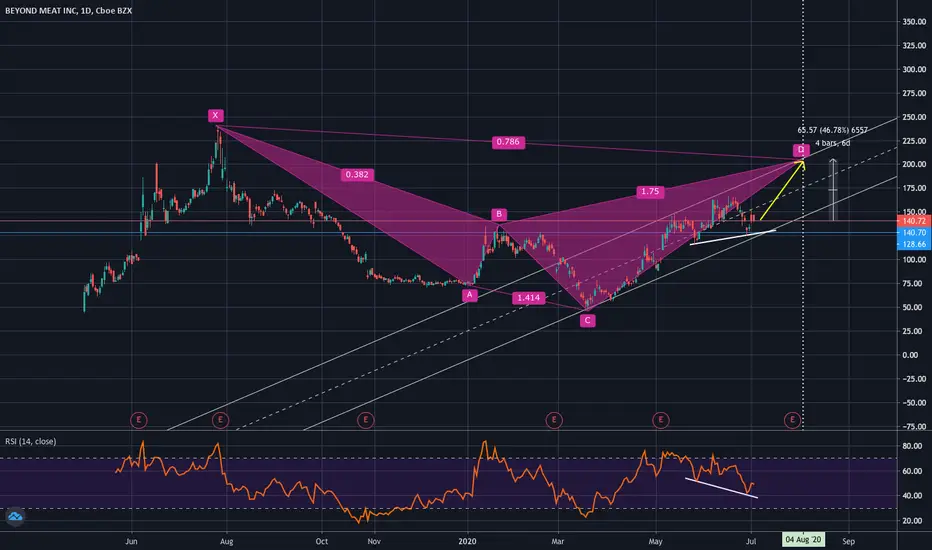Select the white trendline on the RSI pane
The image size is (932, 550).
click(722, 488)
